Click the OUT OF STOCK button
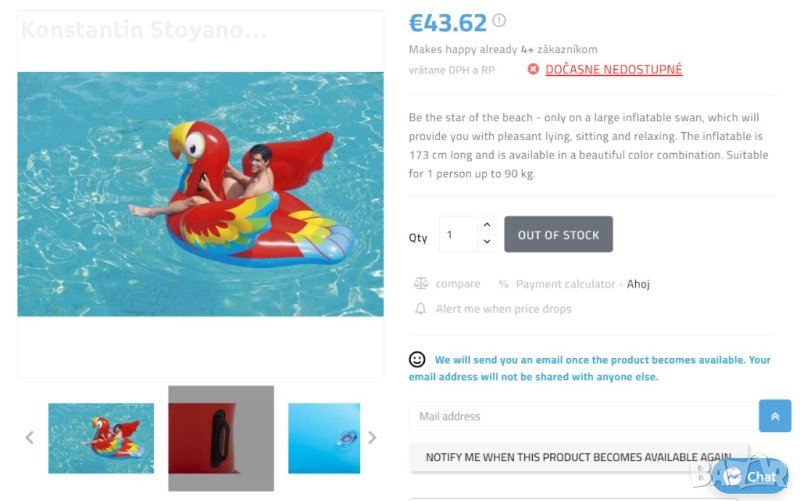Screen dimensions: 800x501 click(558, 235)
